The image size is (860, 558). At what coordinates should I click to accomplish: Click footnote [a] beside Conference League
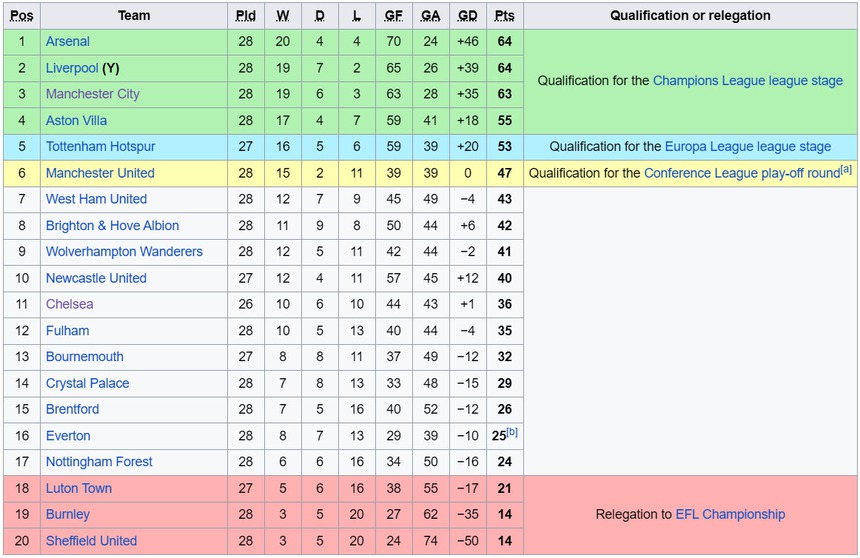click(846, 169)
